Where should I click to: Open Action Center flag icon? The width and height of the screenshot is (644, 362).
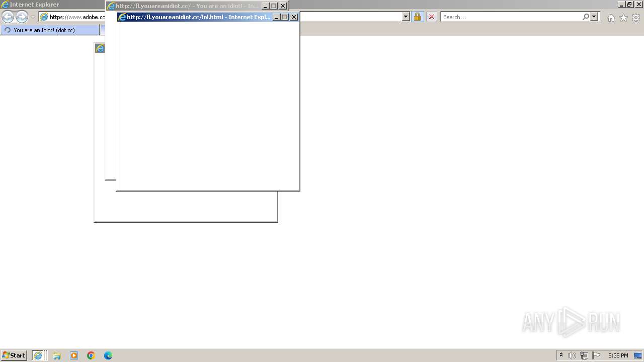click(596, 355)
